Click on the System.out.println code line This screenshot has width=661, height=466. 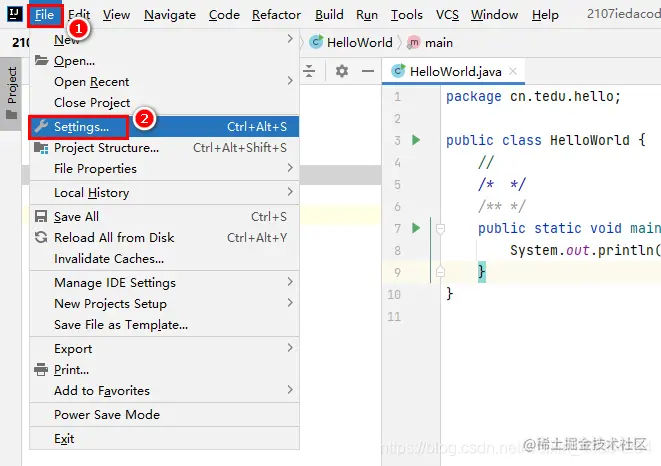[x=585, y=250]
